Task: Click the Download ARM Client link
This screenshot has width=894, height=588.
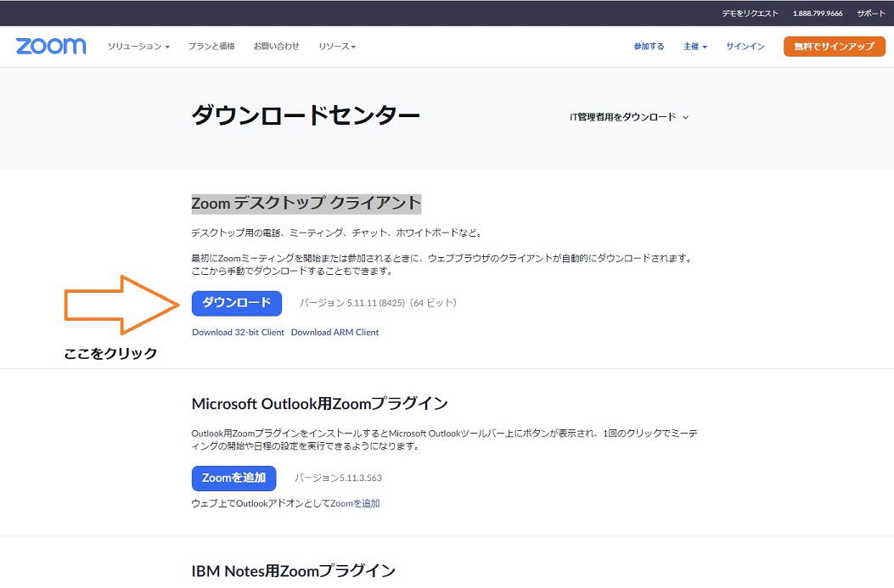Action: (335, 332)
